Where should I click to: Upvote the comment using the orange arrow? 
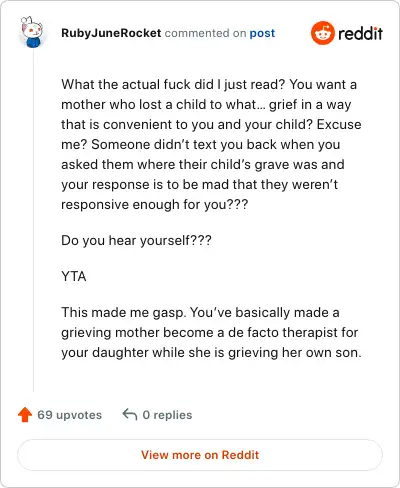[25, 415]
